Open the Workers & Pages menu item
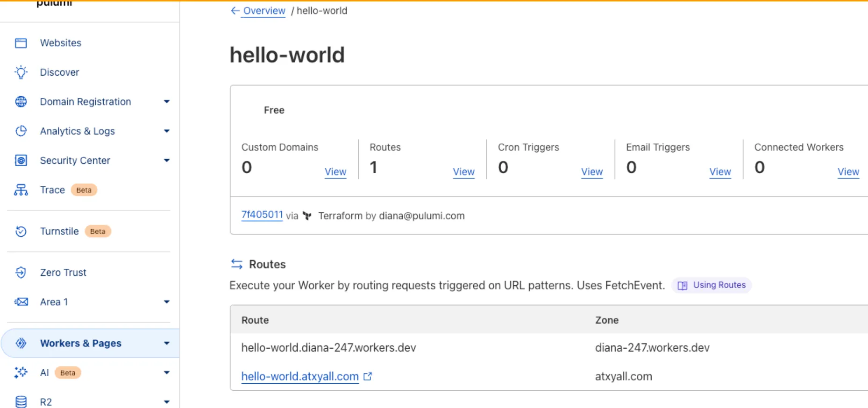Screen dimensions: 868x408 click(x=80, y=343)
